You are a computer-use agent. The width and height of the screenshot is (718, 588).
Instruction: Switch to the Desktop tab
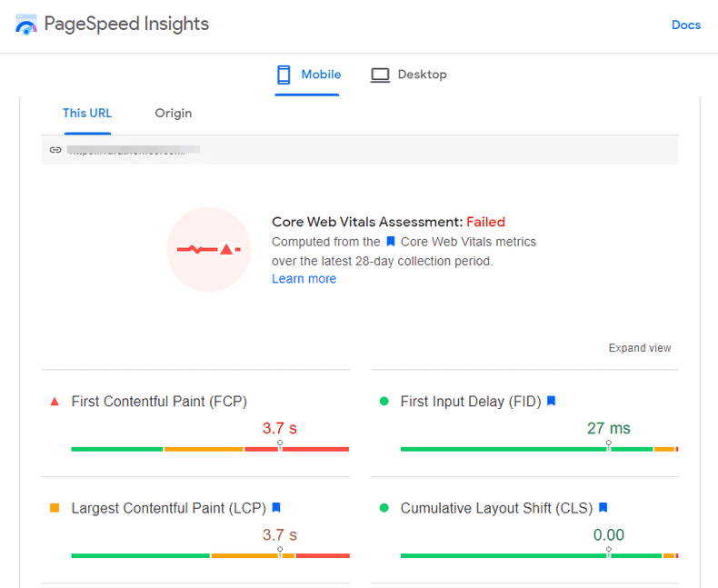[408, 75]
